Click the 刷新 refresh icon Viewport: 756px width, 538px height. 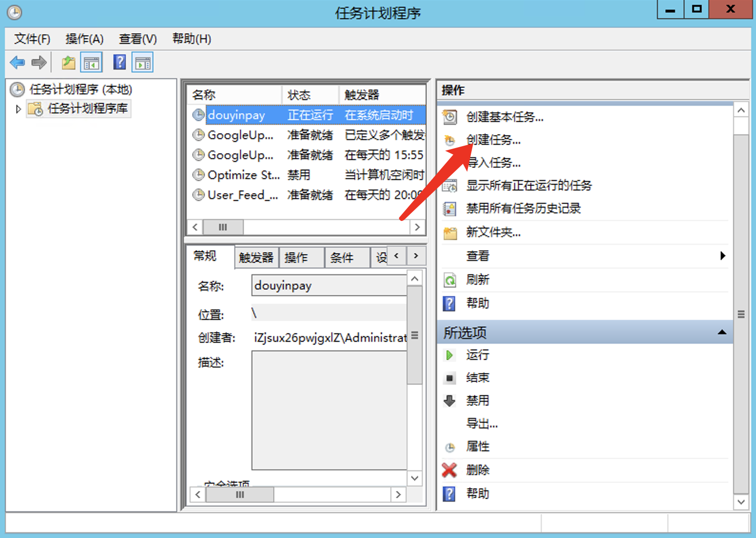pos(450,280)
